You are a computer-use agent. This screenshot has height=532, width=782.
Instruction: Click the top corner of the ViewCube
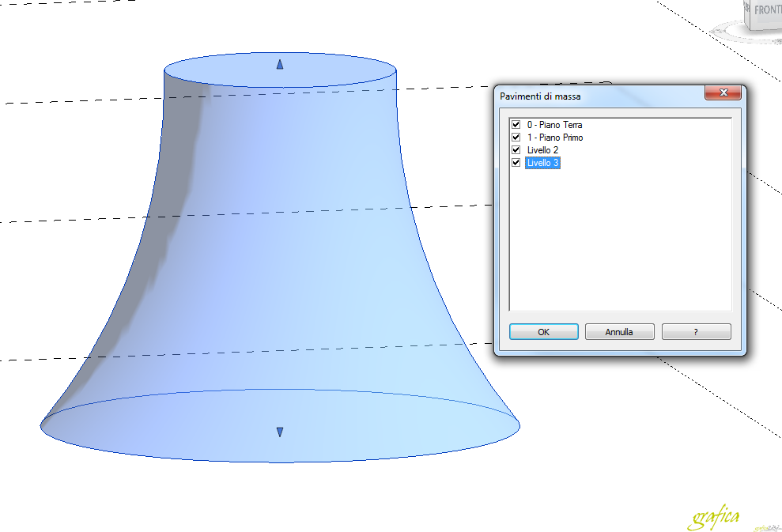[750, 2]
